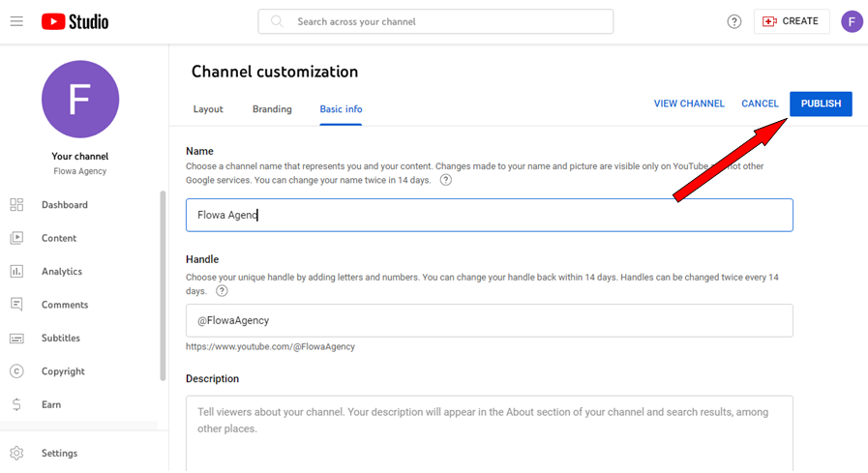Go to Dashboard in sidebar
The width and height of the screenshot is (868, 473).
(x=65, y=205)
